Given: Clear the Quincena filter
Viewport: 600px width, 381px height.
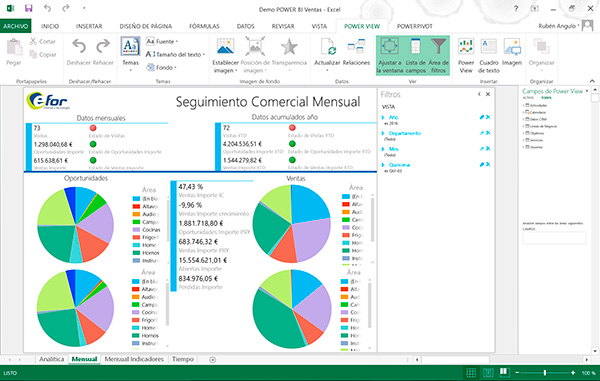Looking at the screenshot, I should (x=488, y=164).
